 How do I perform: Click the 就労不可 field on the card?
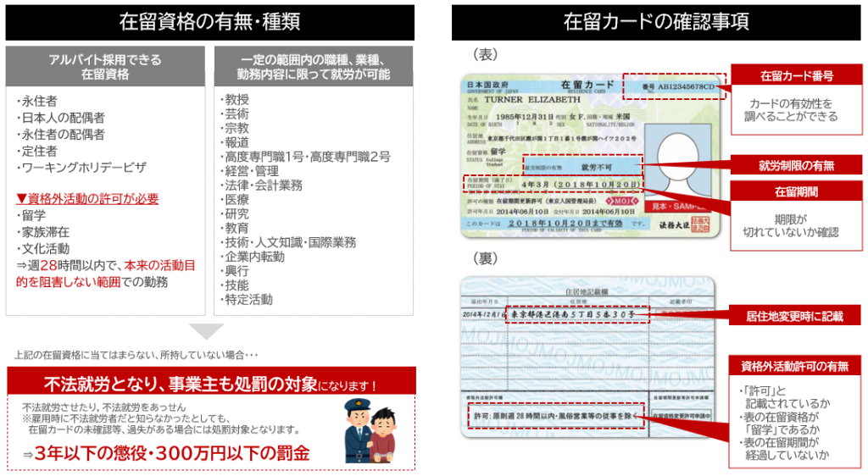tap(583, 167)
